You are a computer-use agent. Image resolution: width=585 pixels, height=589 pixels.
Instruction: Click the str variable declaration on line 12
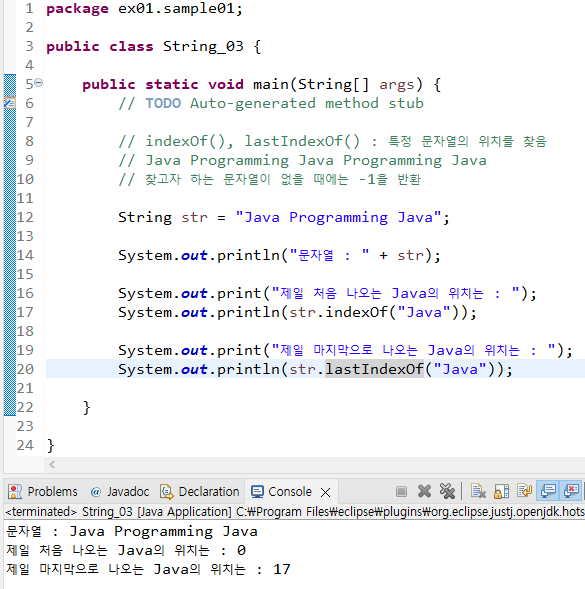195,217
